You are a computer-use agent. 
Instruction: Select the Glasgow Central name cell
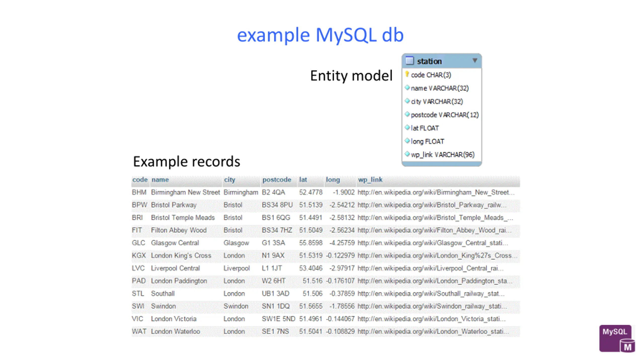[175, 243]
